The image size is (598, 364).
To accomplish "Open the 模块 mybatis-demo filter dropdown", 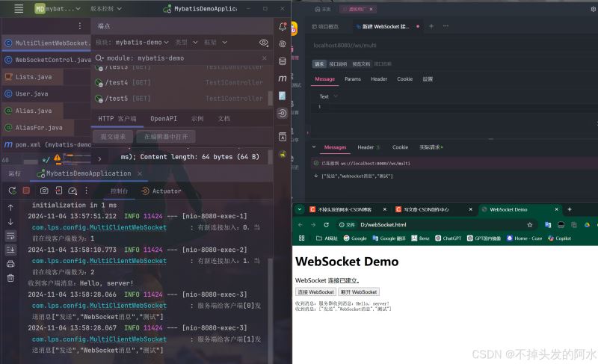I will [132, 43].
